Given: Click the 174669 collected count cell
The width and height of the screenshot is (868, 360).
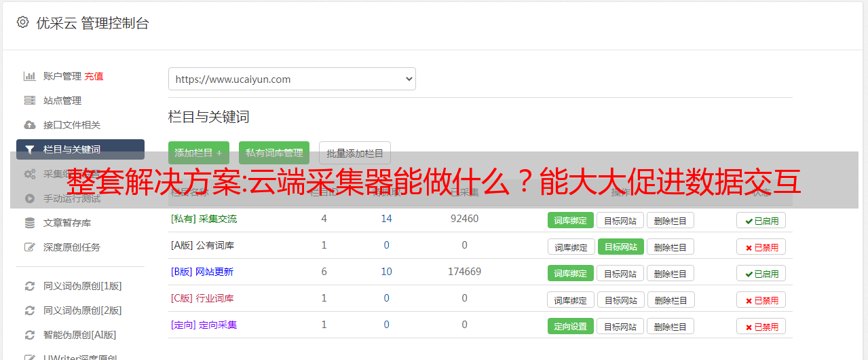Looking at the screenshot, I should coord(464,272).
